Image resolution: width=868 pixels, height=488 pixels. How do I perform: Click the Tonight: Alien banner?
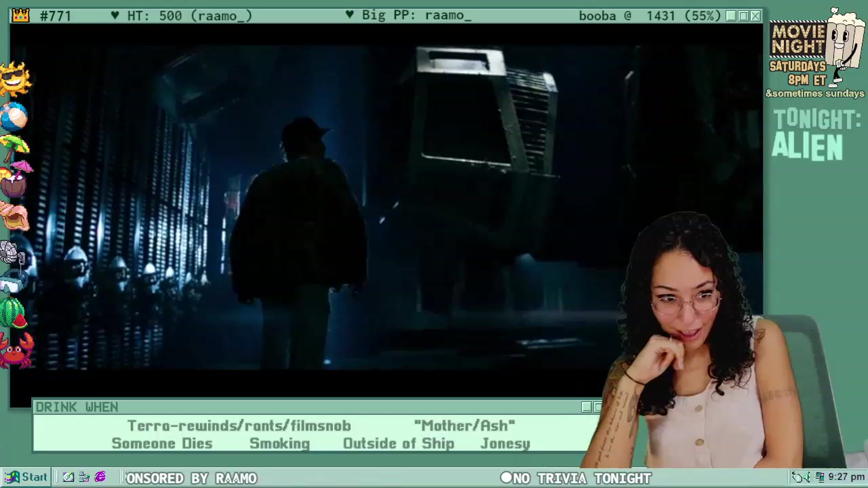click(x=816, y=134)
